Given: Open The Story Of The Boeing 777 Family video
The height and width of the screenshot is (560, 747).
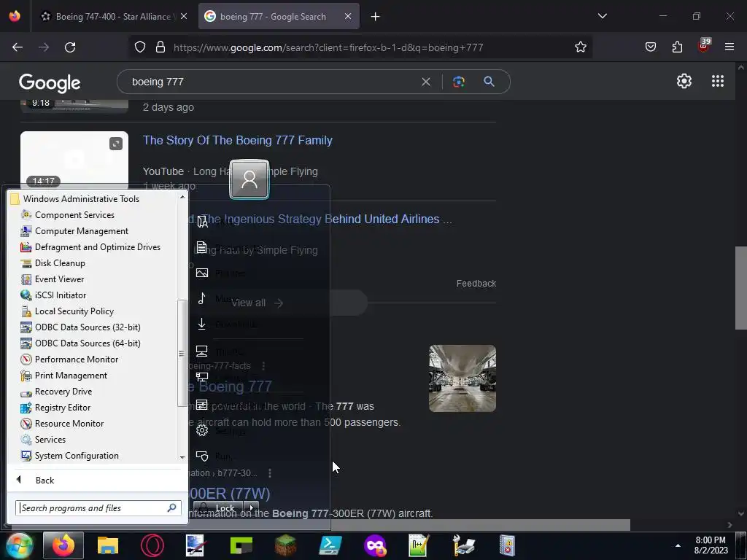Looking at the screenshot, I should [x=237, y=140].
